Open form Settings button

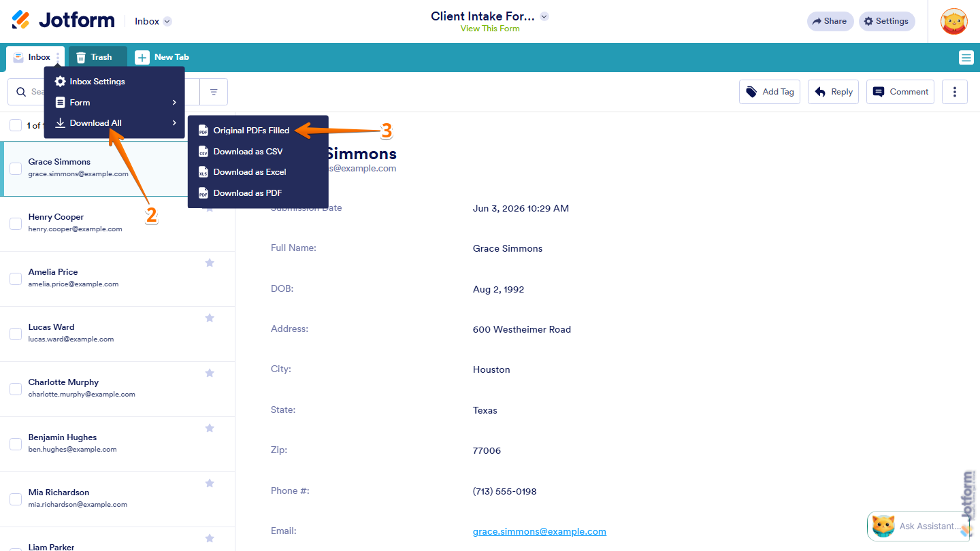click(887, 21)
